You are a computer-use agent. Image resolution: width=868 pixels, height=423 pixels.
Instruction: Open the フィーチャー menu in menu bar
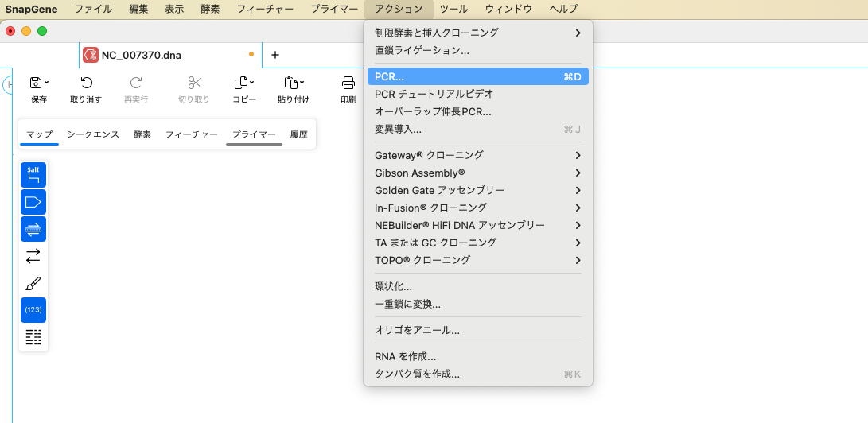(265, 9)
